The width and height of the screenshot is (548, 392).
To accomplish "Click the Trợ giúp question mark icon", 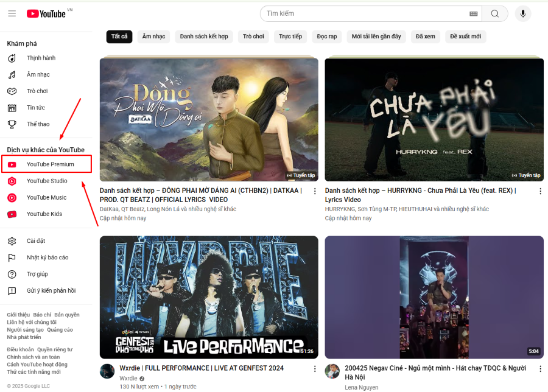I will coord(12,275).
